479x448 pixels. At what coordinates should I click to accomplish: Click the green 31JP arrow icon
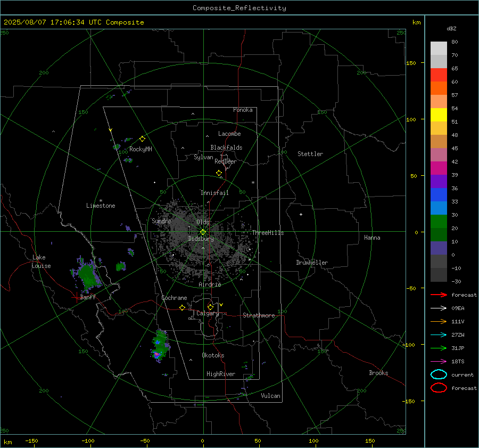coord(439,348)
